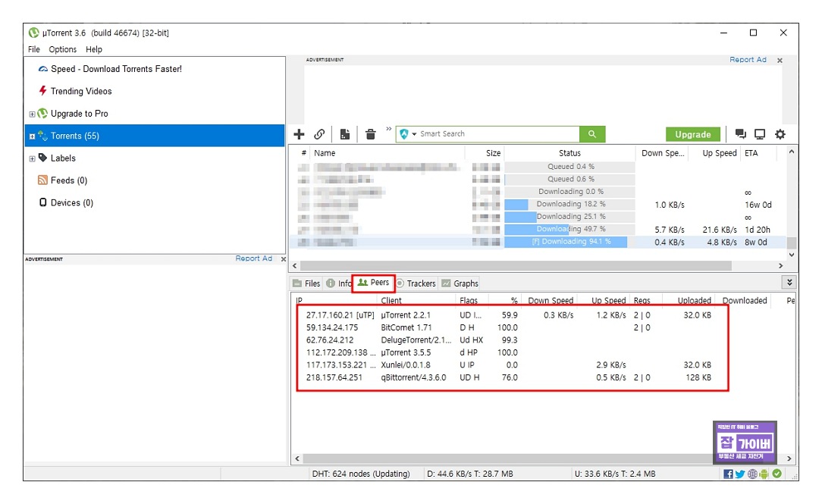Click the Twitter icon in status bar
This screenshot has width=822, height=504.
coord(739,474)
